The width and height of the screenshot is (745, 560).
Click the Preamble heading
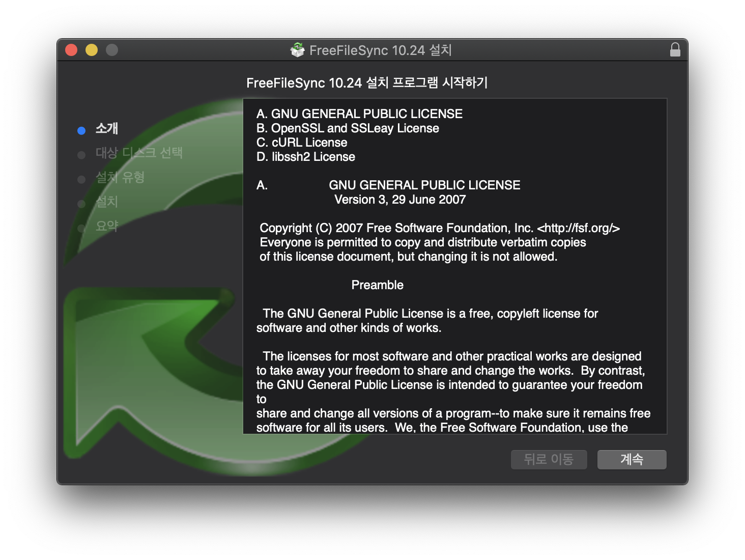[377, 285]
